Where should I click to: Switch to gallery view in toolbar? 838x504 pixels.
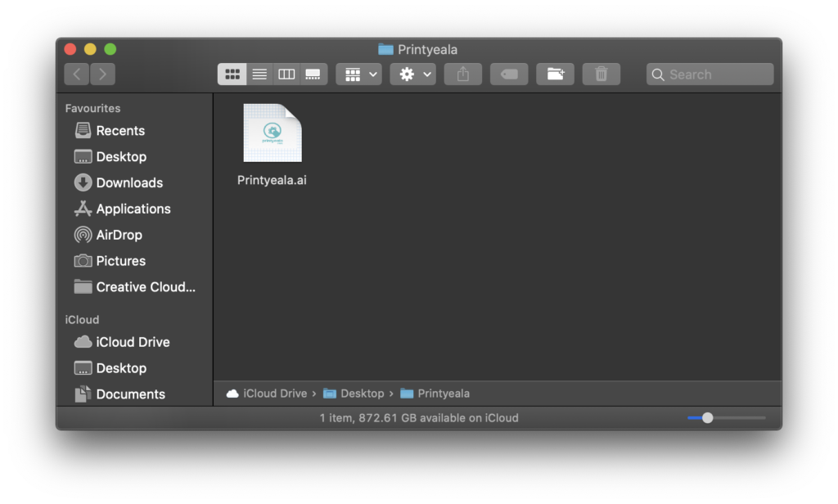tap(313, 74)
